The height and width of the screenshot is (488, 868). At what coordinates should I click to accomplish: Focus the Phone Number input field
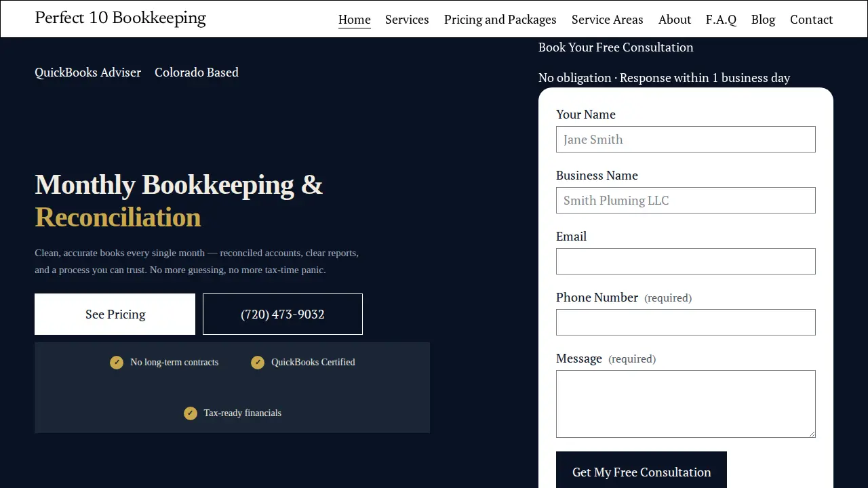pos(686,322)
